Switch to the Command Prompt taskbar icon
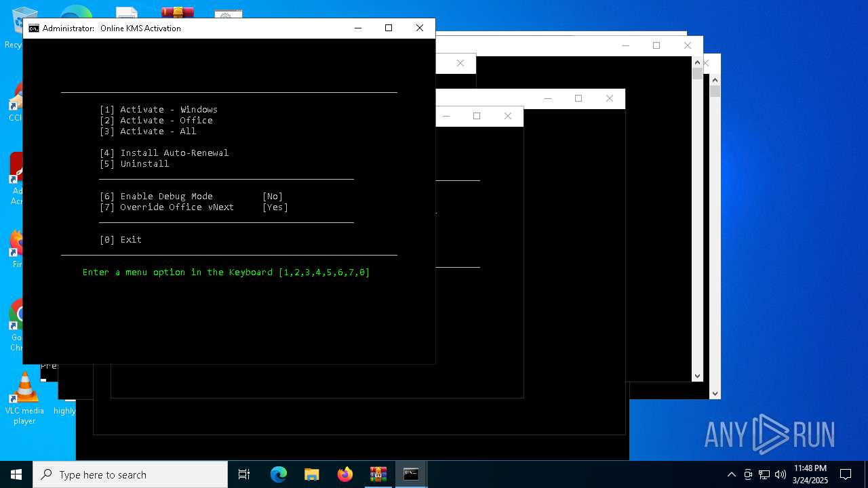868x488 pixels. [411, 474]
